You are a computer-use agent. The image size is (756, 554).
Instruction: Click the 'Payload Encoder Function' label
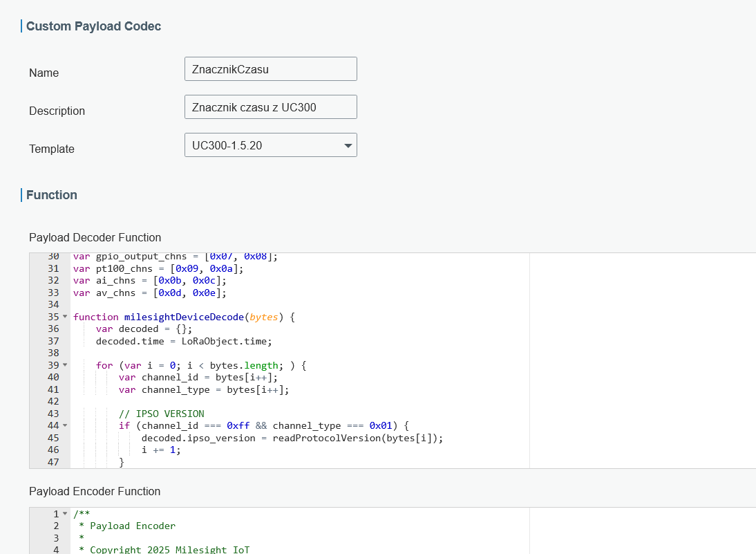pos(95,491)
